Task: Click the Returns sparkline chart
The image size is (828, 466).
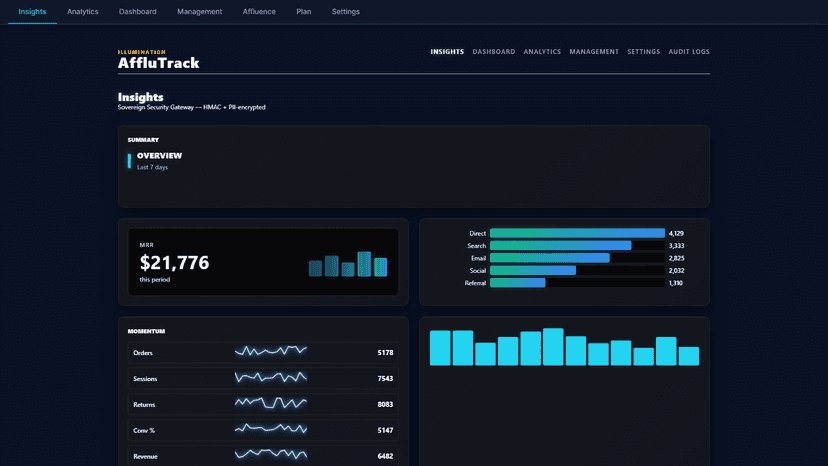Action: (x=271, y=403)
